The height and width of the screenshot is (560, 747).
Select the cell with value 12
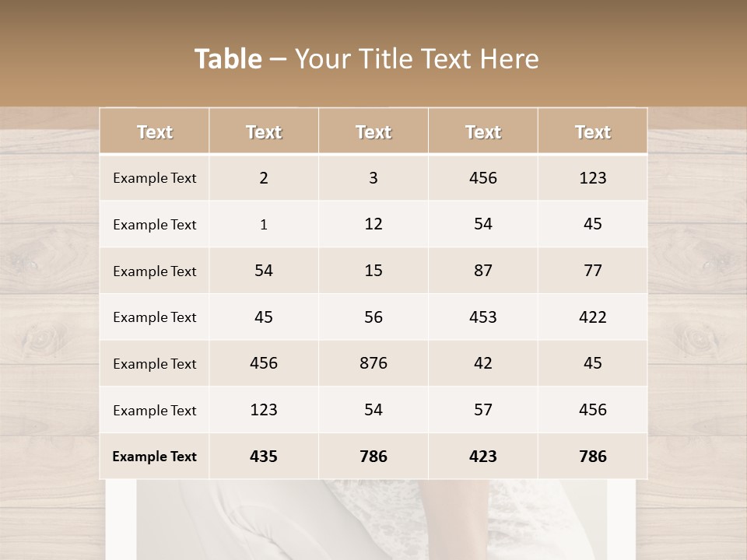pyautogui.click(x=373, y=224)
